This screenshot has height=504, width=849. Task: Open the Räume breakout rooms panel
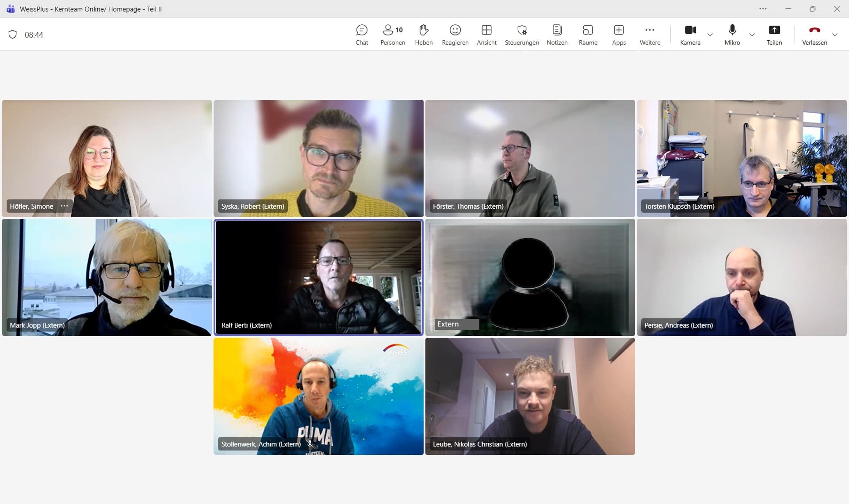(588, 34)
